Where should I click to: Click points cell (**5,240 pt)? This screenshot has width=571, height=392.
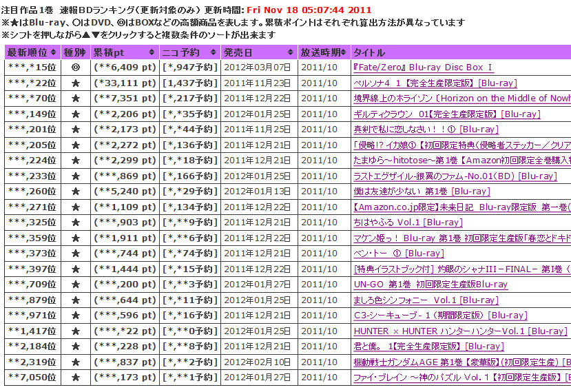coord(125,192)
